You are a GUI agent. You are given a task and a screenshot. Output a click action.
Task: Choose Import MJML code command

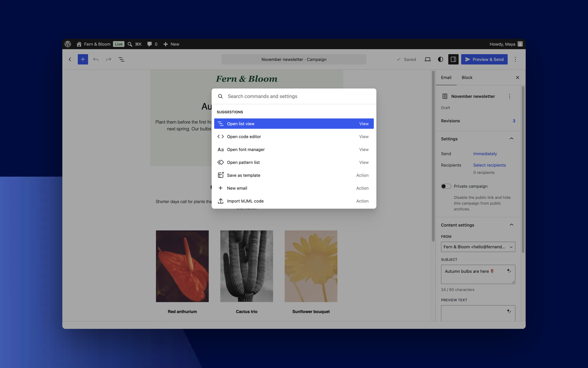click(294, 201)
